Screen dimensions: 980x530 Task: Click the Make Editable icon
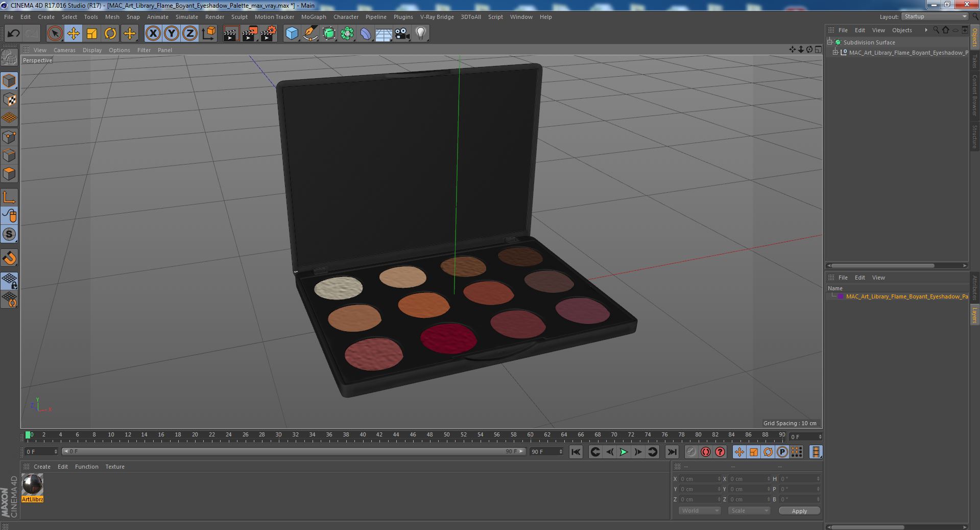click(9, 58)
